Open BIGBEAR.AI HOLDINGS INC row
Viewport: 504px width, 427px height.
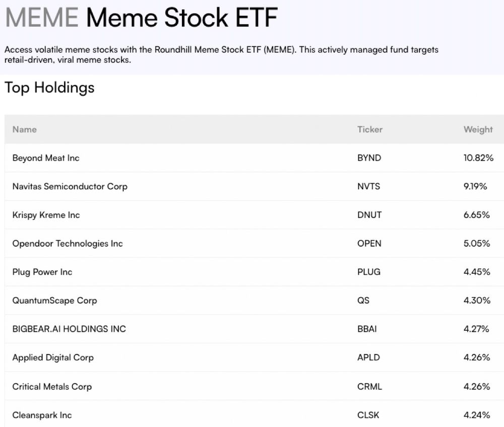coord(69,329)
